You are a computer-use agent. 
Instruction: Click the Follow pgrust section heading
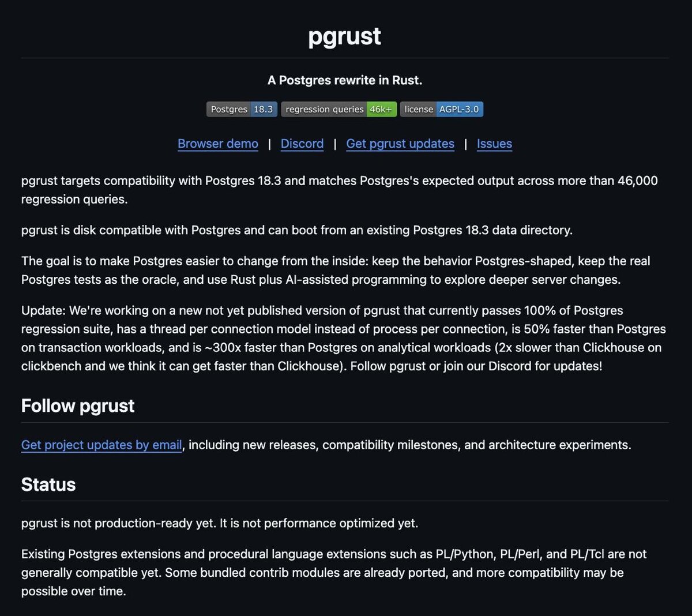tap(78, 405)
